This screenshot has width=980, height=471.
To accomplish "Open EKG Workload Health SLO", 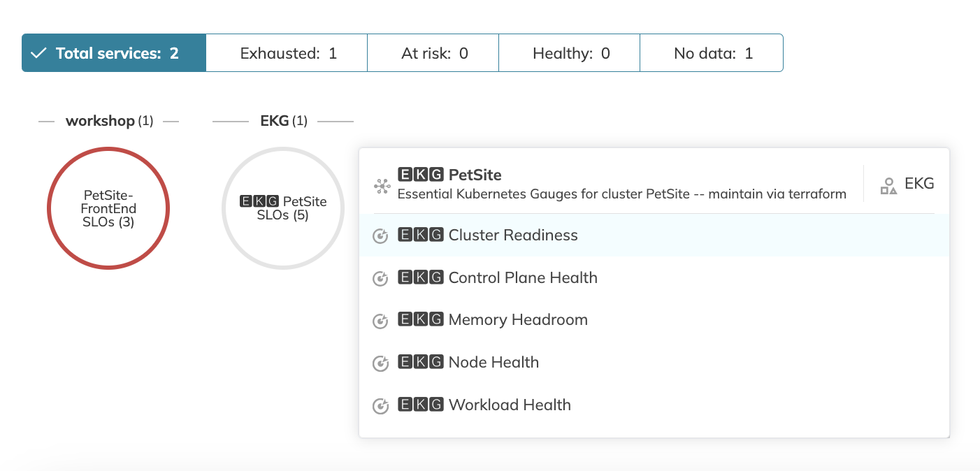I will click(654, 405).
